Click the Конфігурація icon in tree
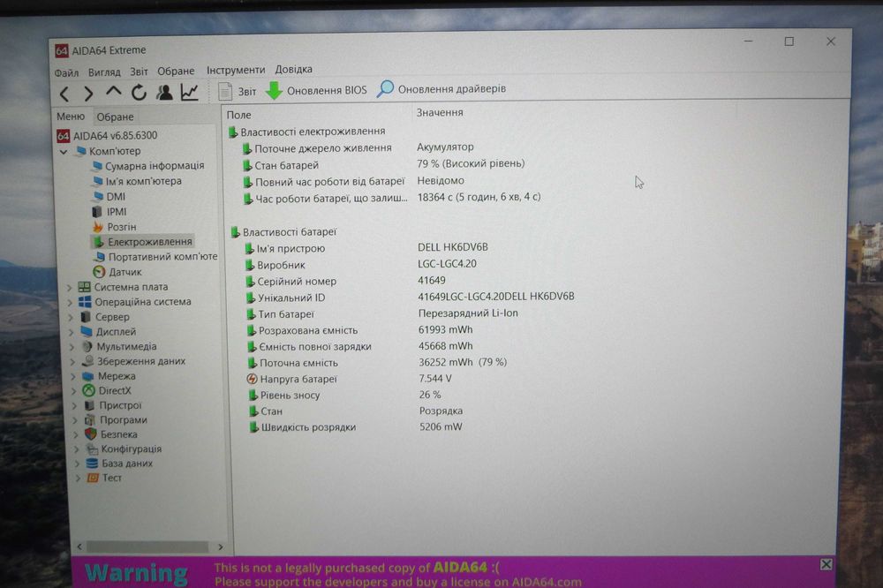The height and width of the screenshot is (588, 883). 91,449
